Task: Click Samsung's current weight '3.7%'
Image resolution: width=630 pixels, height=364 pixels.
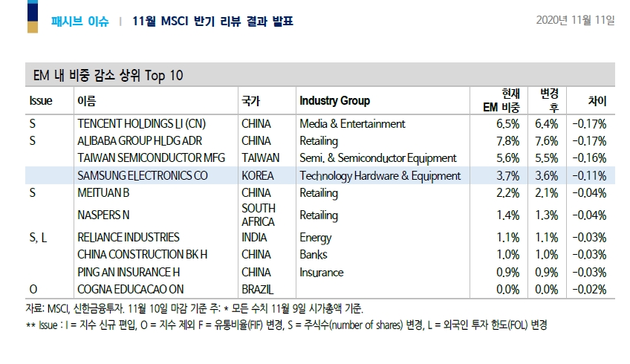Action: [x=508, y=175]
